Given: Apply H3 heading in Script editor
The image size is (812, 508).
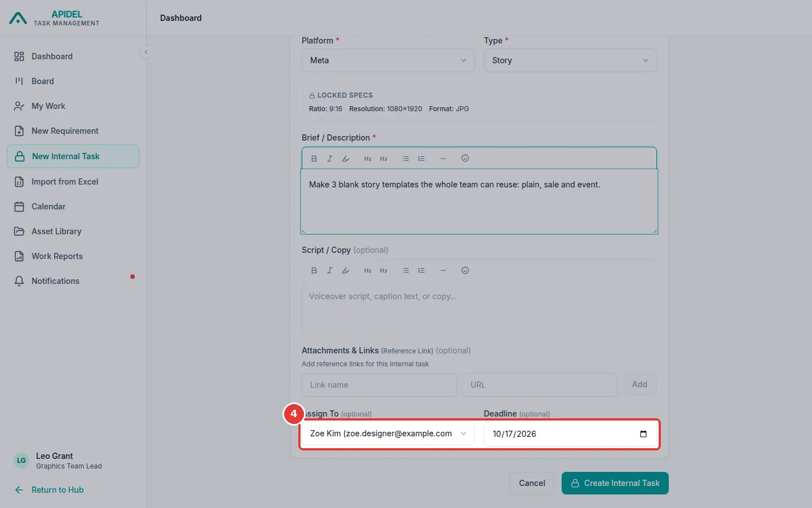Looking at the screenshot, I should 383,271.
